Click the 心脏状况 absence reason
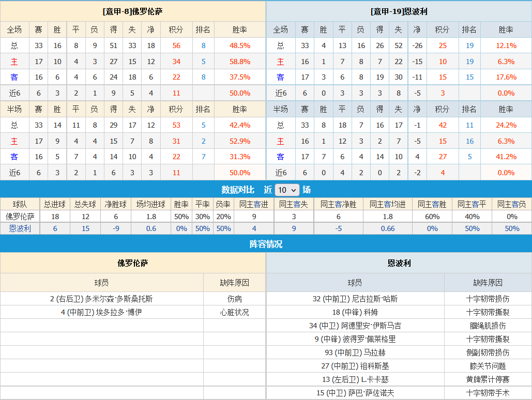This screenshot has height=400, width=532. [234, 312]
